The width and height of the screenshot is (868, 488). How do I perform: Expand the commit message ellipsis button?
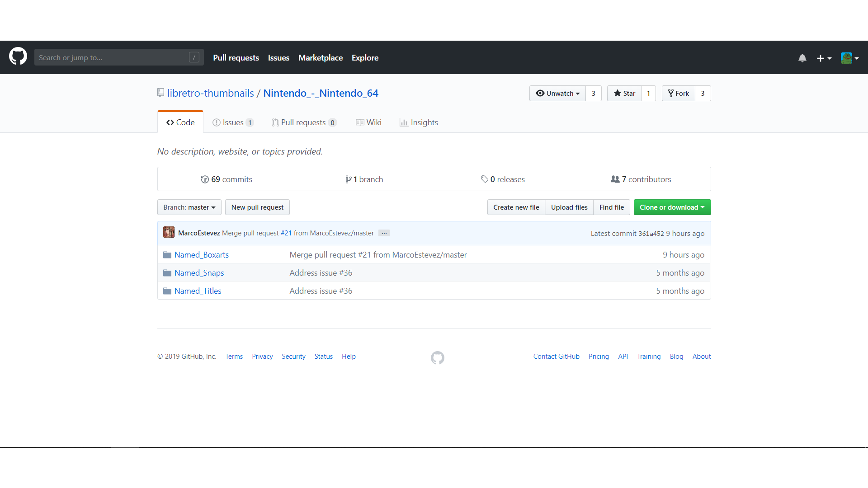384,233
